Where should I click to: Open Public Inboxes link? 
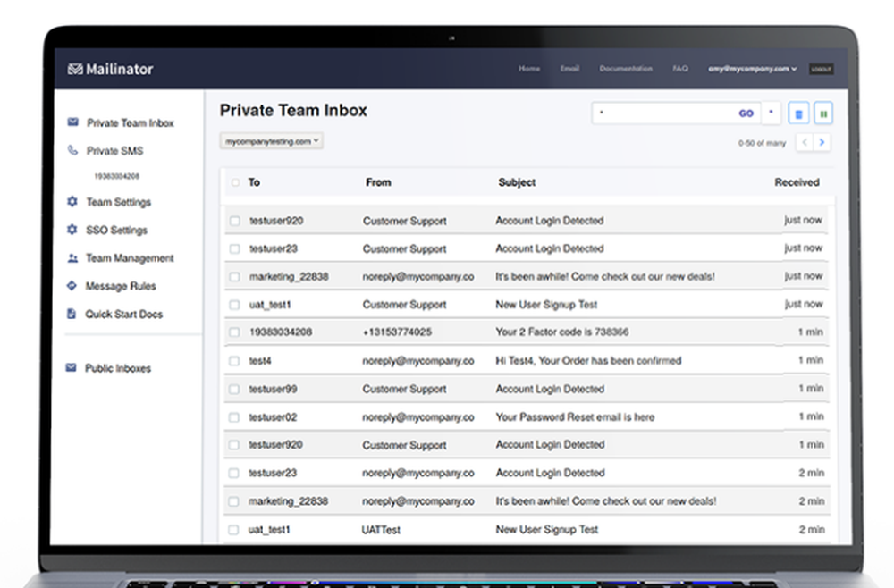coord(118,368)
